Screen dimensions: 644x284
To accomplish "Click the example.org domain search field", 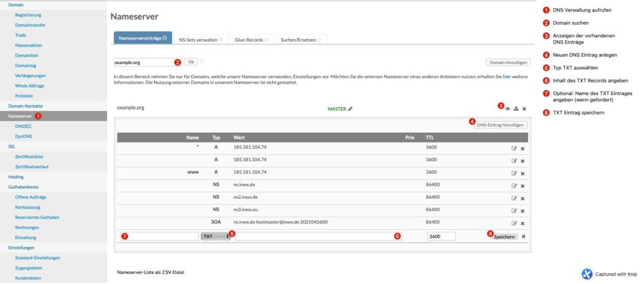I will 143,62.
